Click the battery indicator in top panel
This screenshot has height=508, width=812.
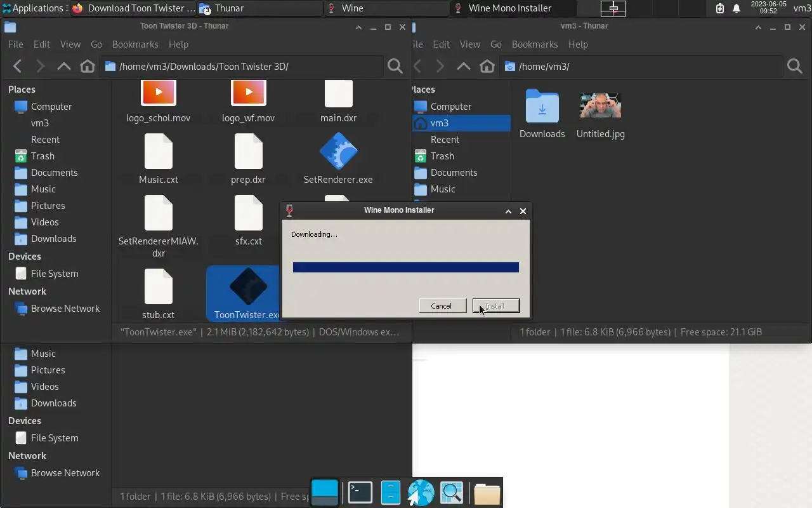tap(720, 8)
